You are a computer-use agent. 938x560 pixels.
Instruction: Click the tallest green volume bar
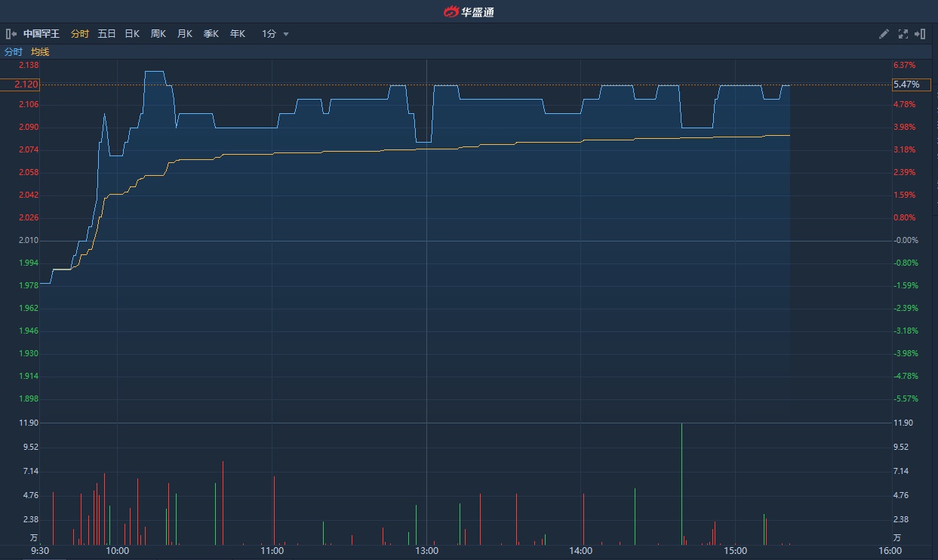point(681,483)
